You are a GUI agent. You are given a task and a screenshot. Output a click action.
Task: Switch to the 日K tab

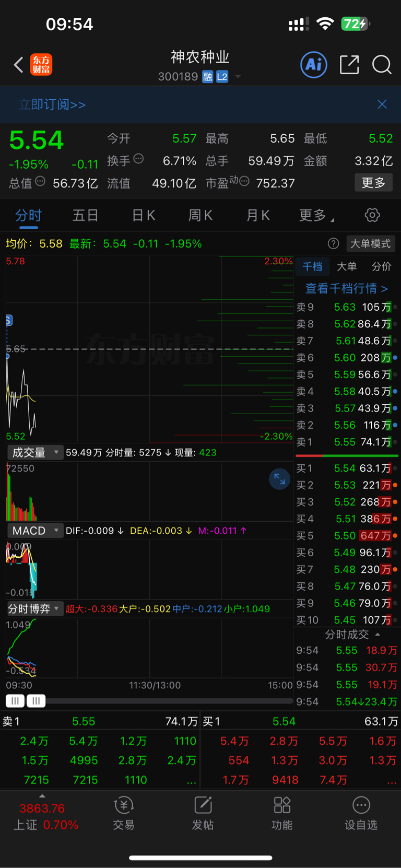point(144,215)
